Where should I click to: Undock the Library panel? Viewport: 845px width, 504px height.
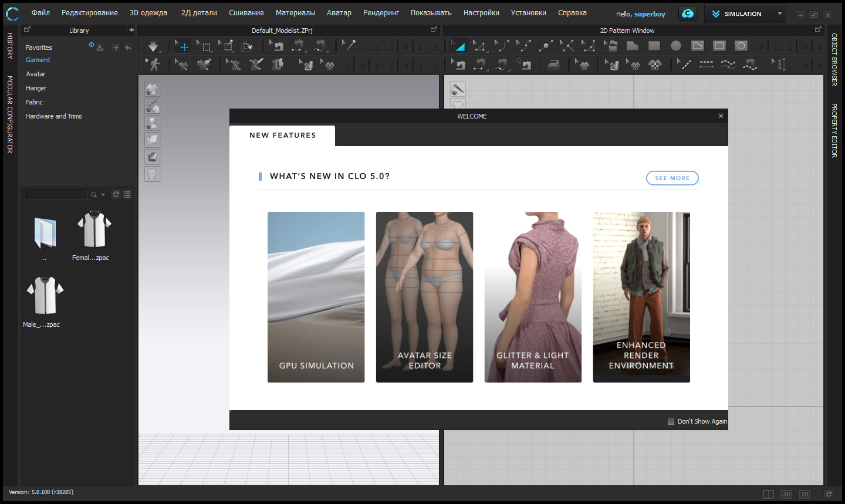(27, 29)
